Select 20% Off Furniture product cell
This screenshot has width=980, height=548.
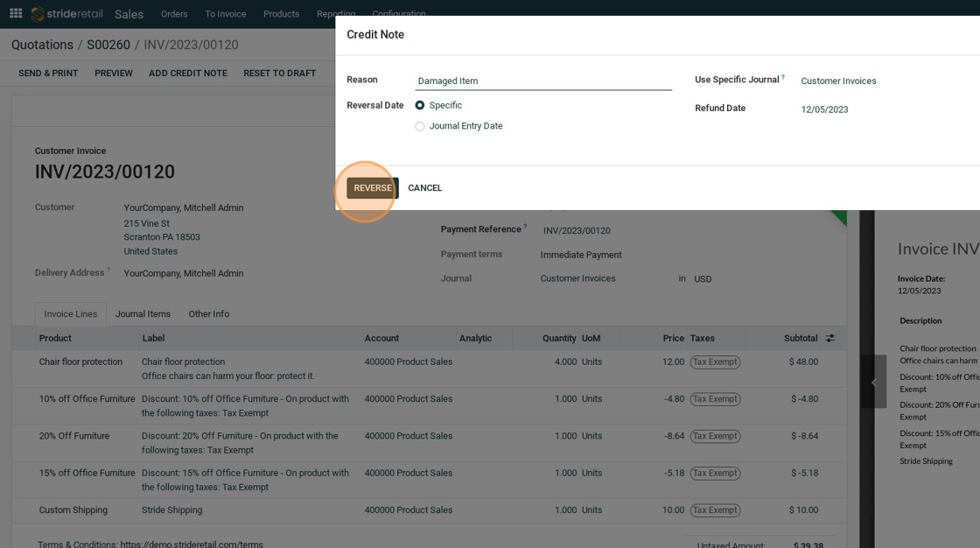pyautogui.click(x=73, y=436)
